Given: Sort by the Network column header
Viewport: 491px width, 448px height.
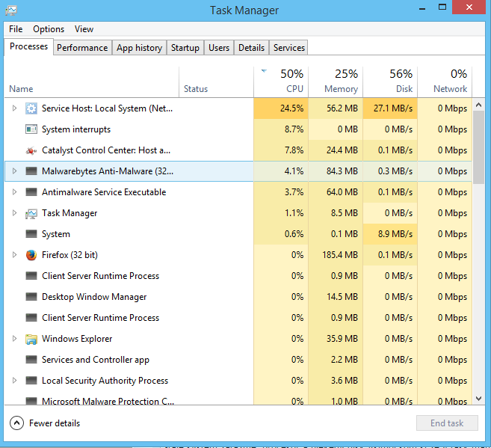Looking at the screenshot, I should click(445, 82).
